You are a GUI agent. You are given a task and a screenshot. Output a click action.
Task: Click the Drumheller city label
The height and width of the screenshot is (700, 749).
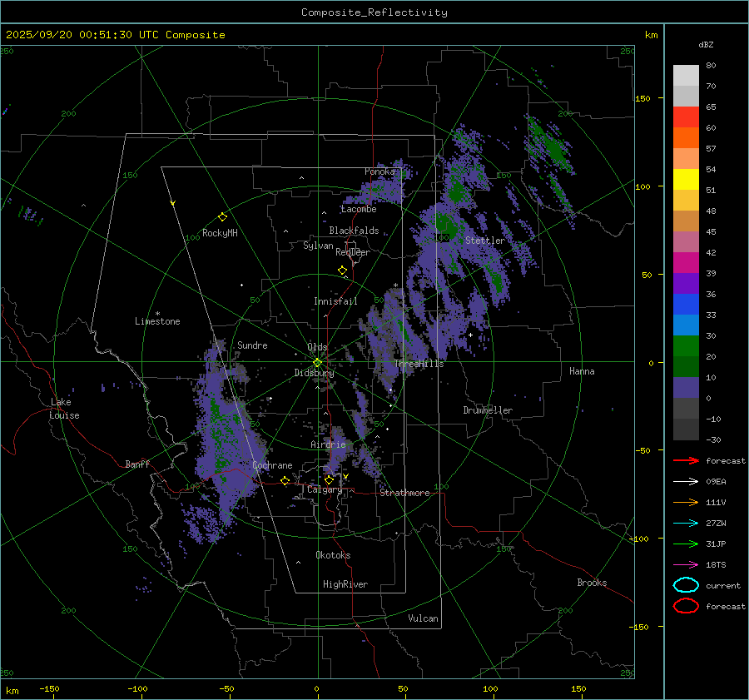tap(488, 410)
